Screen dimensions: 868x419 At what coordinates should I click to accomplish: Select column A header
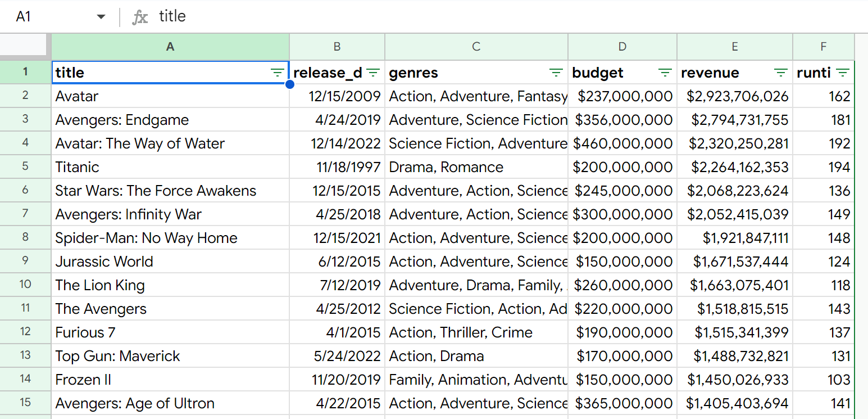click(x=170, y=47)
